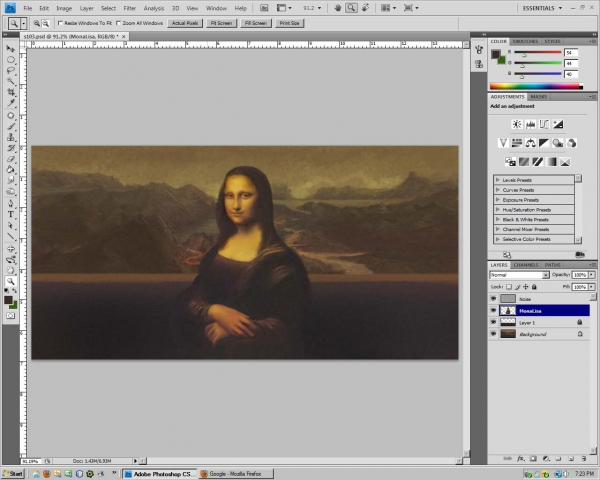
Task: Open the Filter menu
Action: pyautogui.click(x=129, y=8)
